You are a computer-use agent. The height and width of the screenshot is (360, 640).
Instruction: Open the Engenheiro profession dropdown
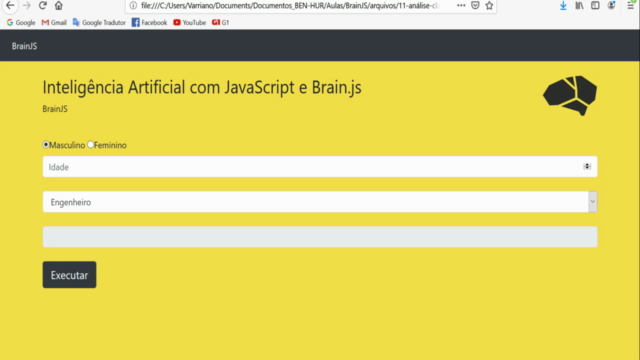pyautogui.click(x=320, y=202)
